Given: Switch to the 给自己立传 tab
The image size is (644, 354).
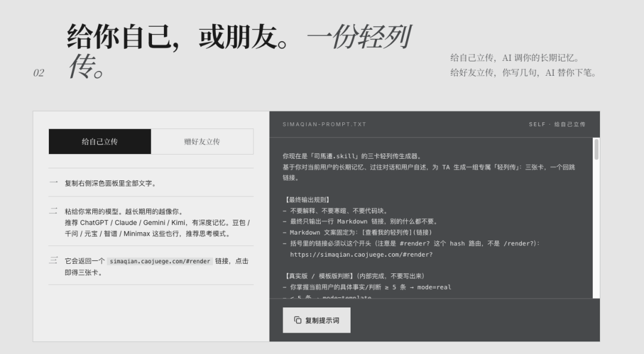Looking at the screenshot, I should click(100, 141).
